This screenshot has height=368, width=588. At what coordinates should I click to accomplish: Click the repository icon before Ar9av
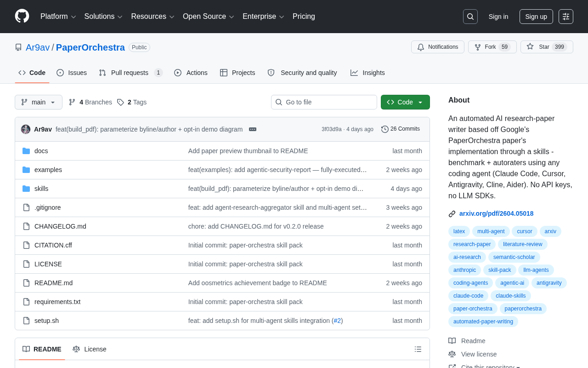[x=18, y=47]
